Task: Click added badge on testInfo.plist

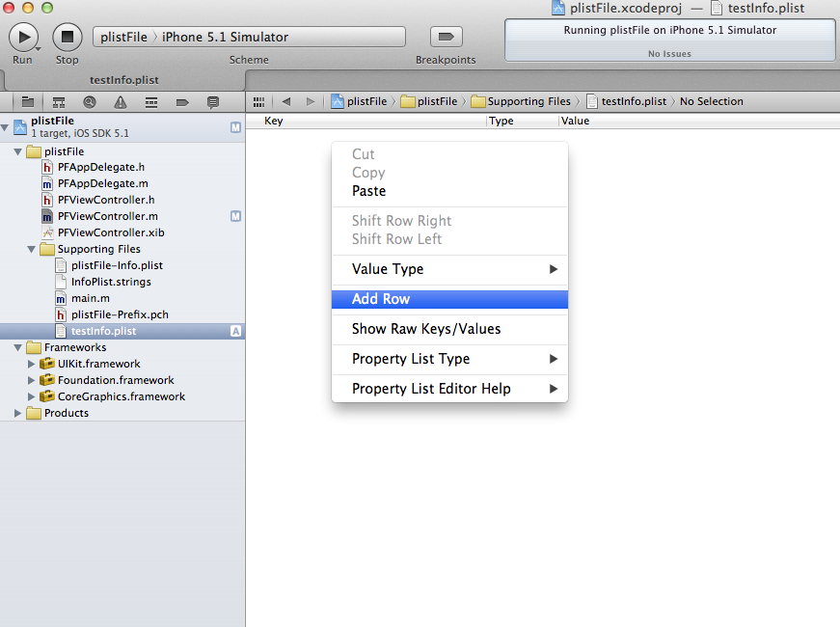Action: click(235, 331)
